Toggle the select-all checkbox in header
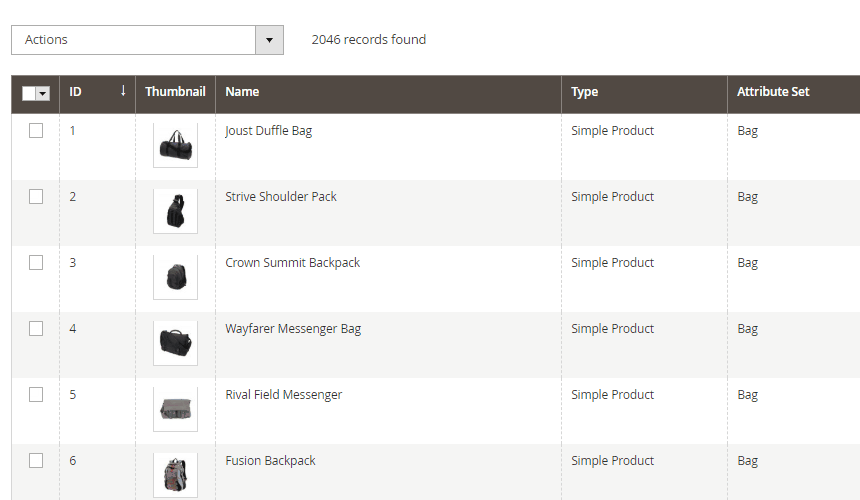This screenshot has width=860, height=500. pos(29,93)
